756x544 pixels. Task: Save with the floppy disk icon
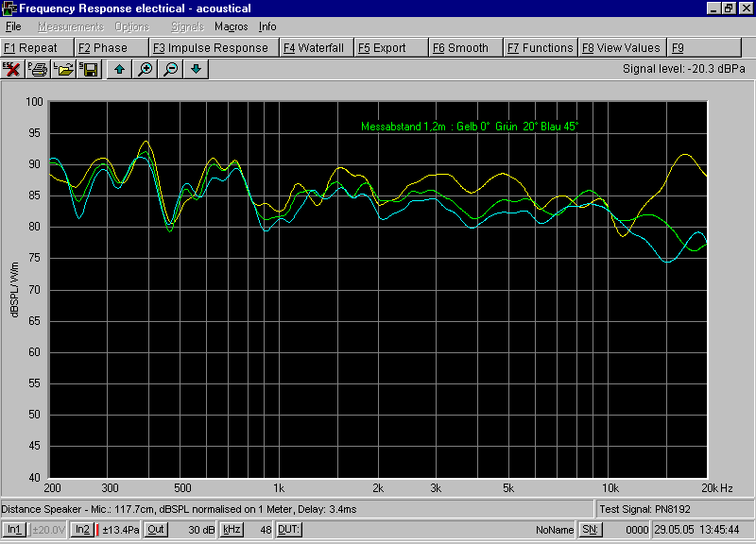point(90,69)
